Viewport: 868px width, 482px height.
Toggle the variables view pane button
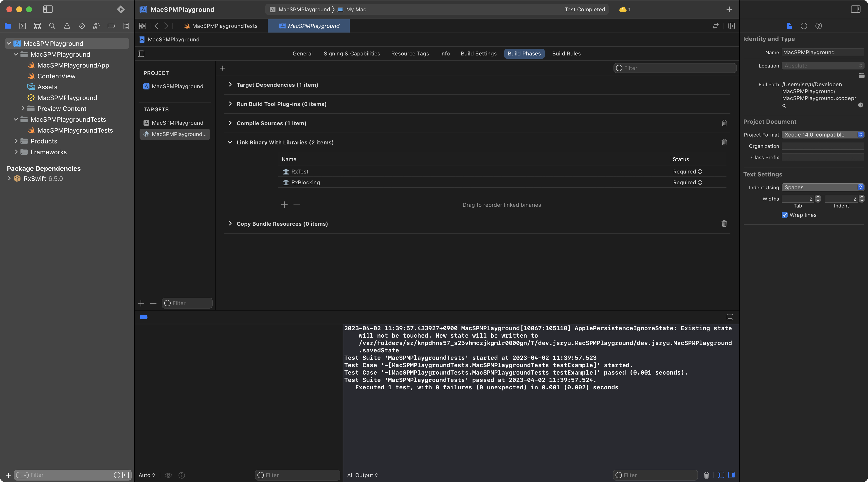[721, 475]
